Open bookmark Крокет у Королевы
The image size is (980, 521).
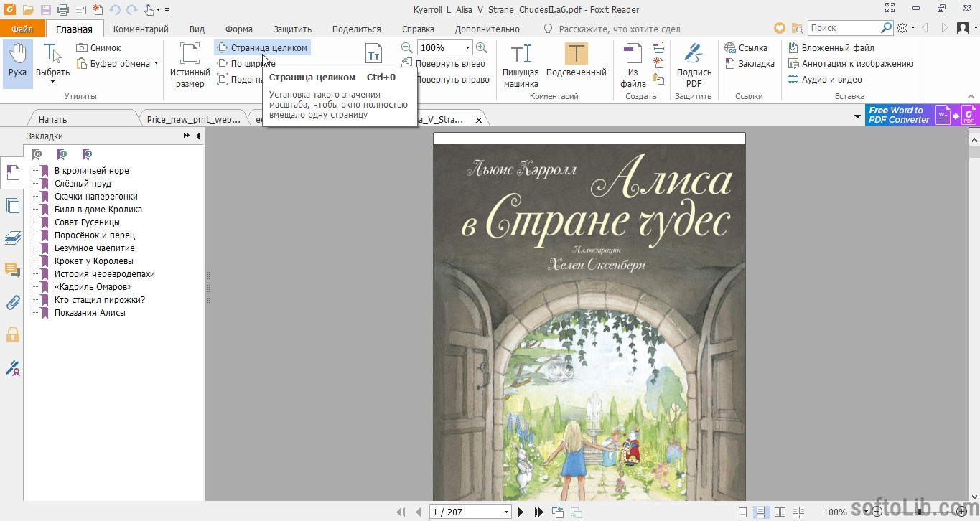tap(94, 260)
